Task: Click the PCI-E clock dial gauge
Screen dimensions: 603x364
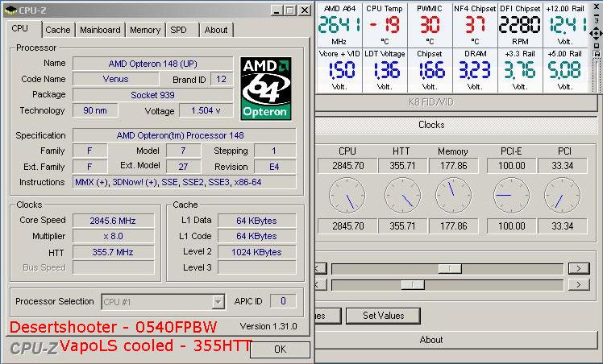Action: pos(511,196)
